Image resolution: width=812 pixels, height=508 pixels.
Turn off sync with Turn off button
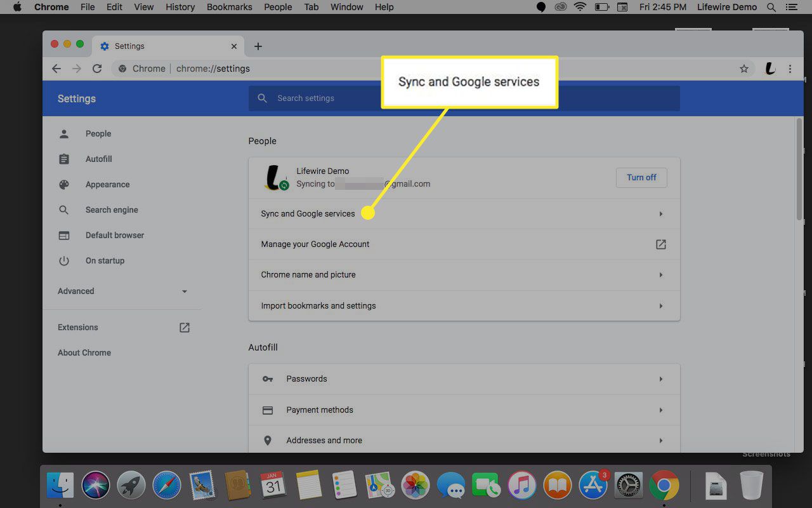click(641, 178)
